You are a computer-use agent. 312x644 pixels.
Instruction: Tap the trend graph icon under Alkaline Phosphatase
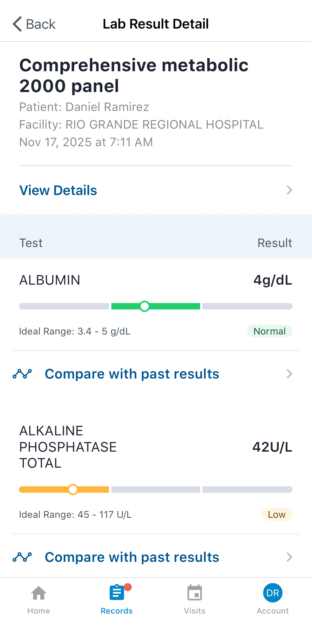click(22, 557)
